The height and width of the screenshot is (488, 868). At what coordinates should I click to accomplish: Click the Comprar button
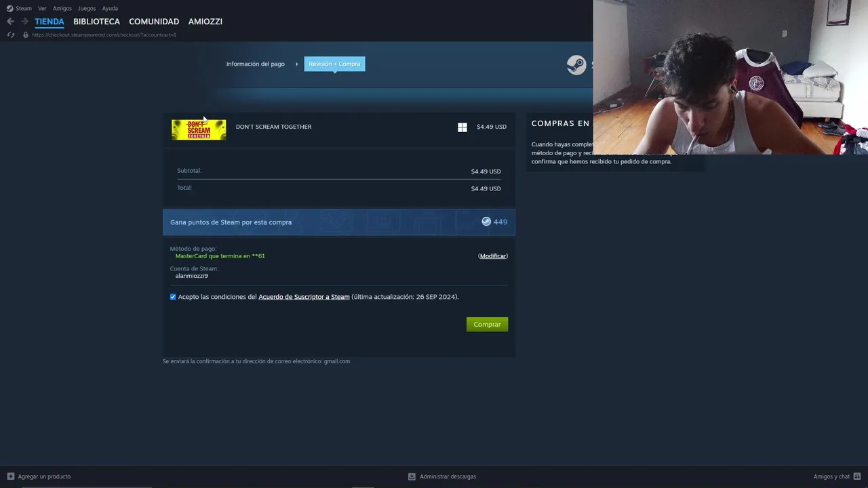(x=487, y=325)
